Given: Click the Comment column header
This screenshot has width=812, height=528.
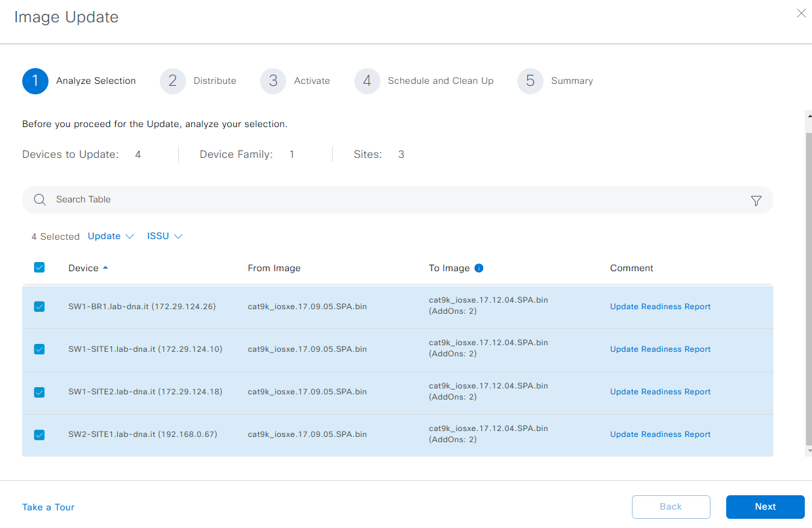Looking at the screenshot, I should [632, 268].
